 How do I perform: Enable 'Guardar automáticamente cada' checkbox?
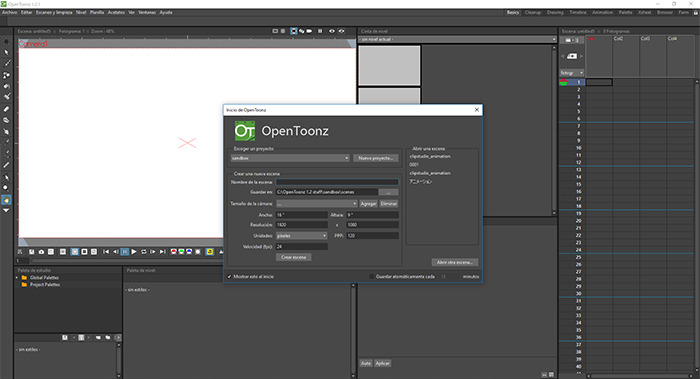tap(371, 277)
